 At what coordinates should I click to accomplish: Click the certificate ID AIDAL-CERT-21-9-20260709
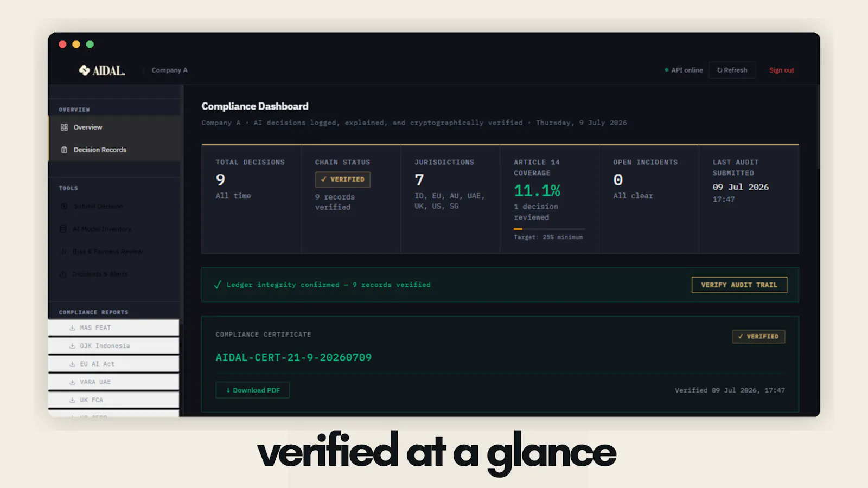(293, 357)
